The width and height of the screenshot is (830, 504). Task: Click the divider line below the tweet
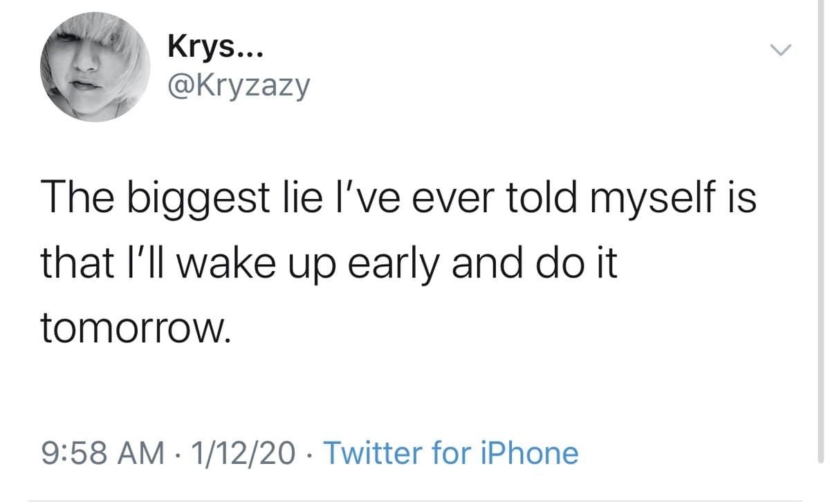point(415,500)
